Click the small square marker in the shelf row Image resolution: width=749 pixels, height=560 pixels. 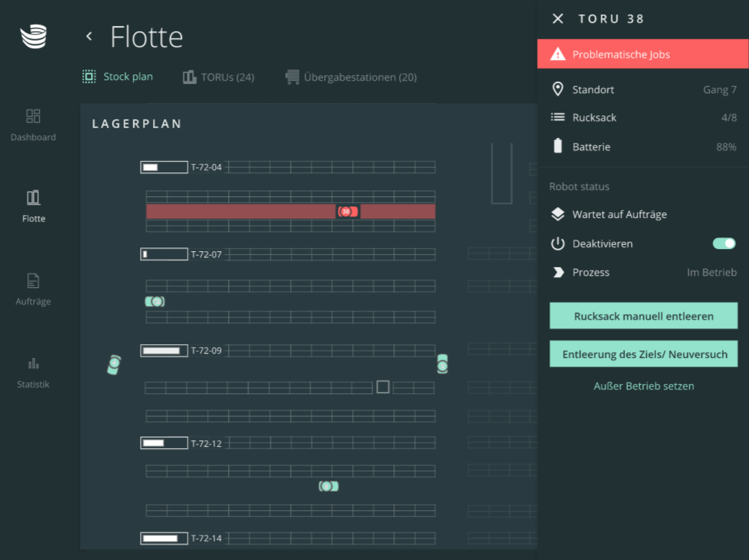click(x=383, y=387)
